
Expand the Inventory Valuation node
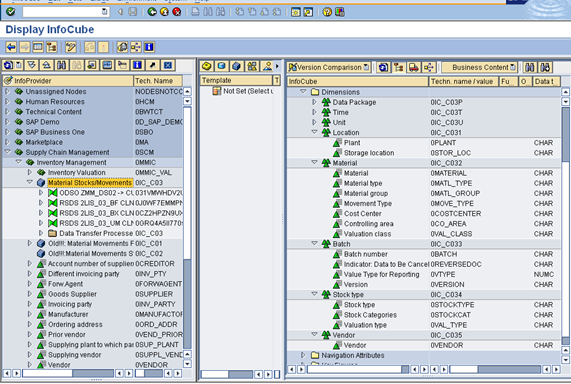(30, 172)
